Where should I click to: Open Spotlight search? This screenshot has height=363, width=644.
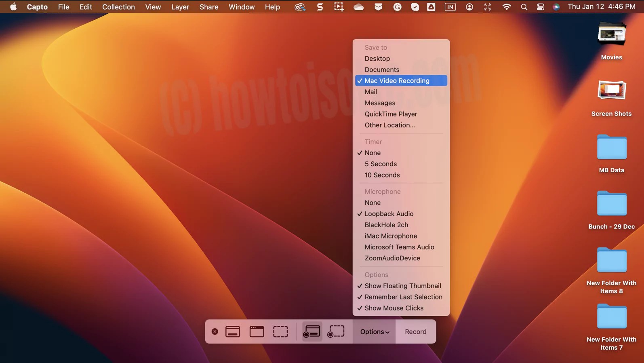pos(524,7)
